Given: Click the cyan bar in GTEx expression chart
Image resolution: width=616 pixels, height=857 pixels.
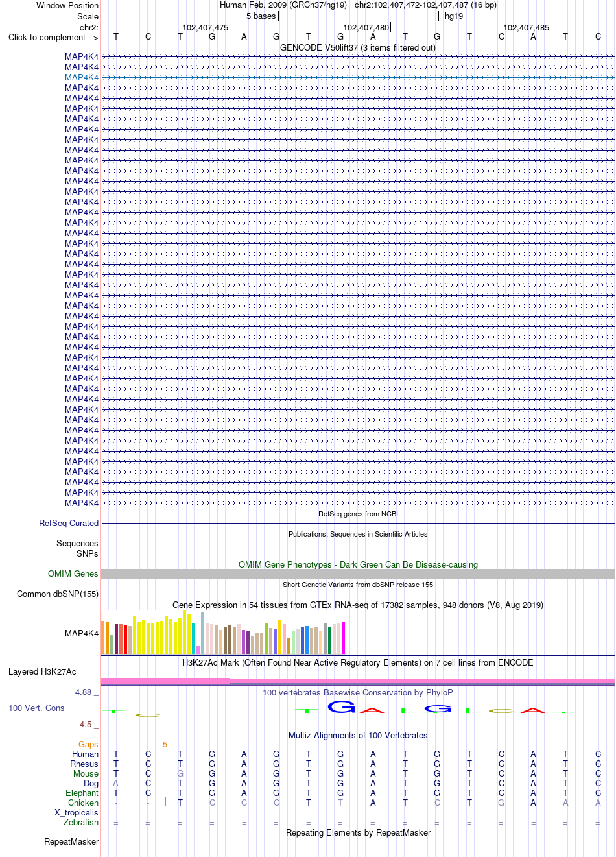Looking at the screenshot, I should click(x=194, y=638).
